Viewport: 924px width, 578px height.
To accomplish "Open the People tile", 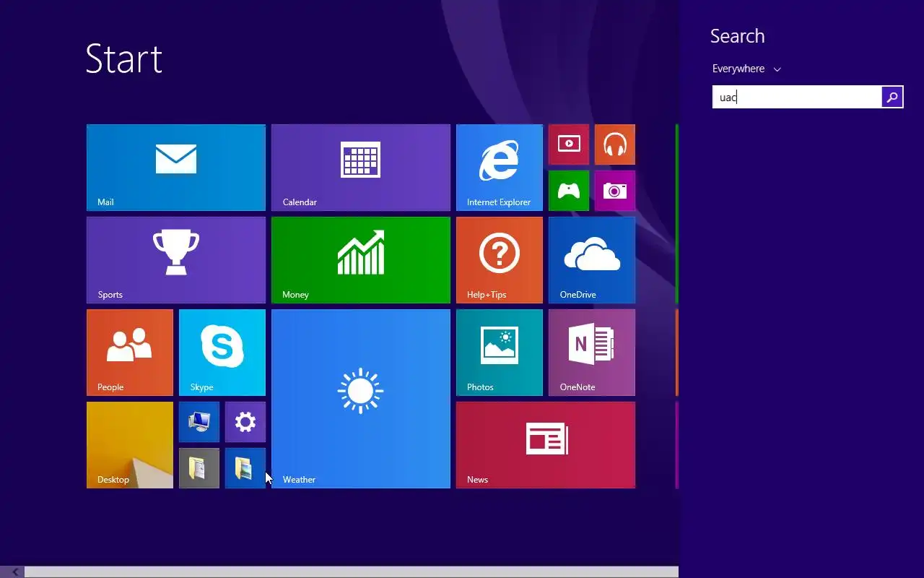I will 130,353.
